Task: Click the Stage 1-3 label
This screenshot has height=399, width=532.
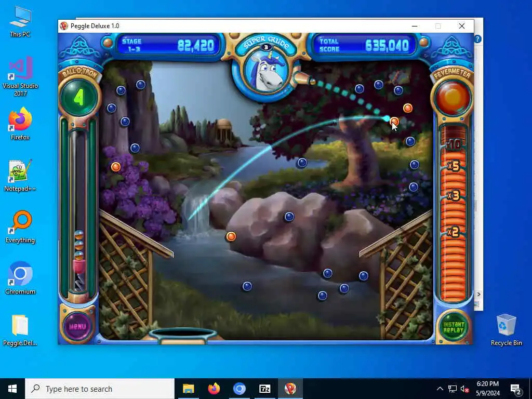Action: click(x=132, y=45)
